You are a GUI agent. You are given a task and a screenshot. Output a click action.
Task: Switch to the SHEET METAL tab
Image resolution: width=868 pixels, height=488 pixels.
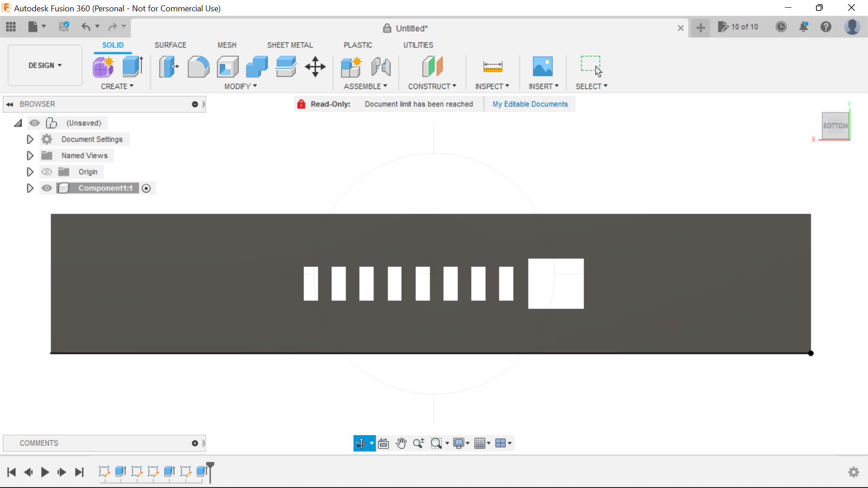(x=290, y=45)
